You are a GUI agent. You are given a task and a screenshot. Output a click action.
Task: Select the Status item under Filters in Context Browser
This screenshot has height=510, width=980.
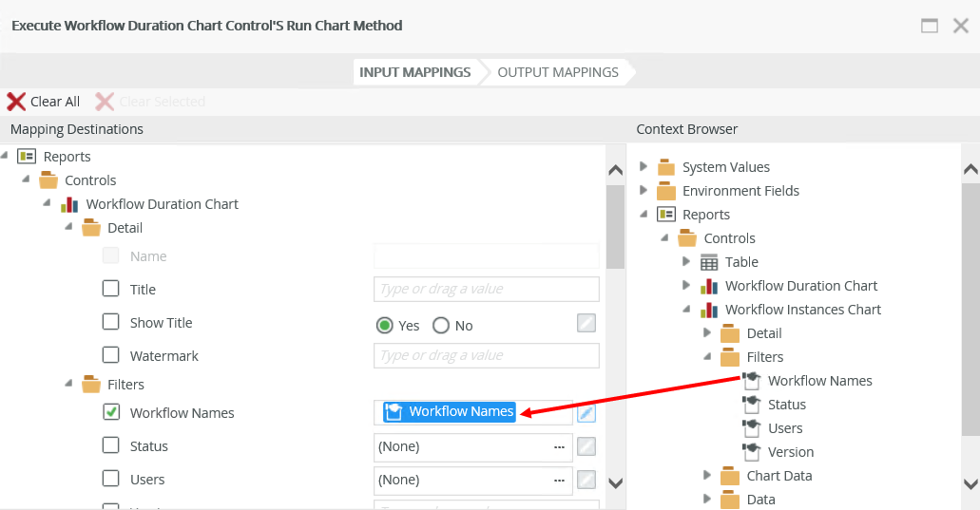(787, 405)
